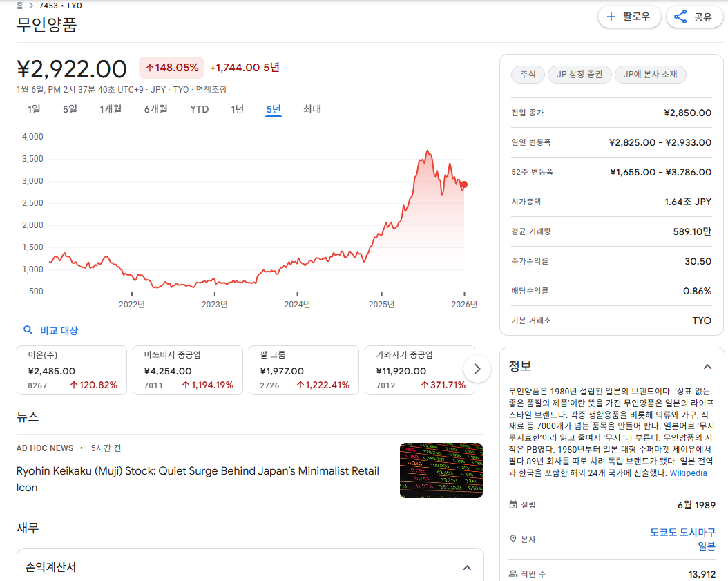Image resolution: width=728 pixels, height=581 pixels.
Task: Select the 1일 time range tab
Action: point(34,109)
